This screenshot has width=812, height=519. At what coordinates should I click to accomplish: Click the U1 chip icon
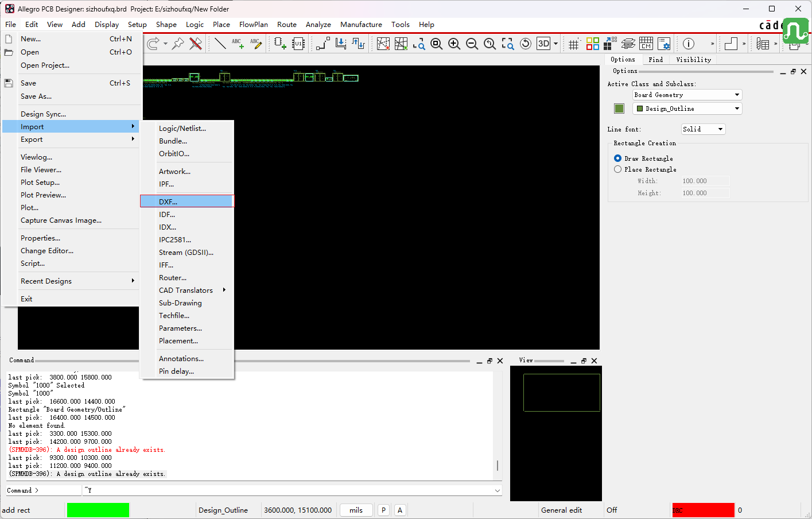click(298, 44)
